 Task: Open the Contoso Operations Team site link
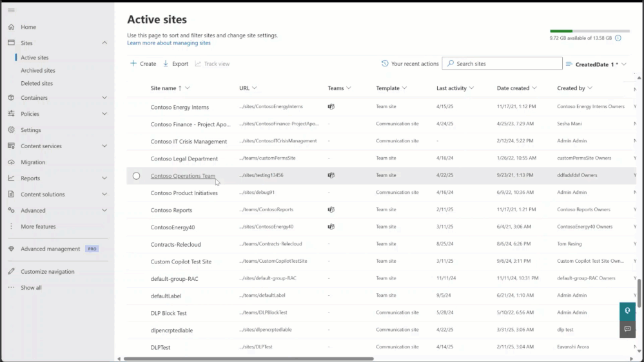pyautogui.click(x=183, y=176)
